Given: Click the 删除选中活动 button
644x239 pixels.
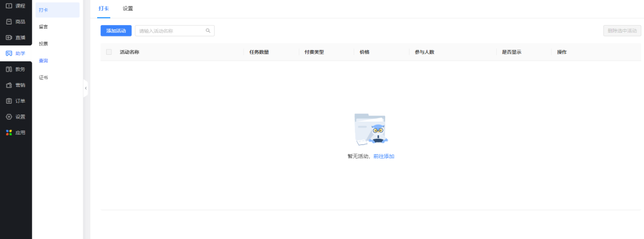Looking at the screenshot, I should point(622,30).
